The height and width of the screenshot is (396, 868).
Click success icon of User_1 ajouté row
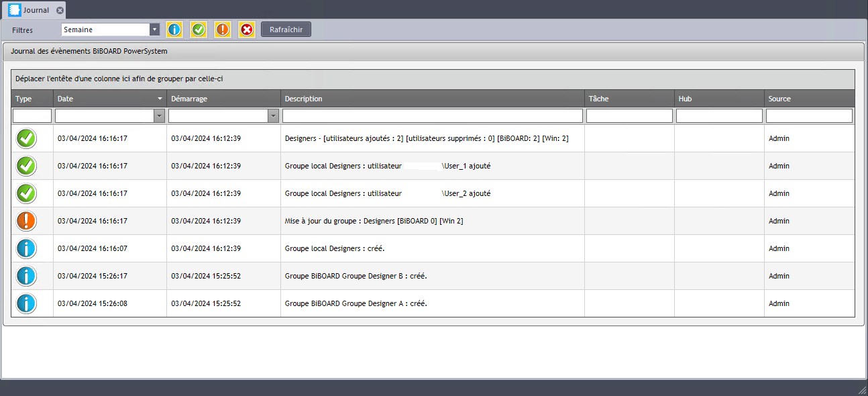tap(26, 166)
